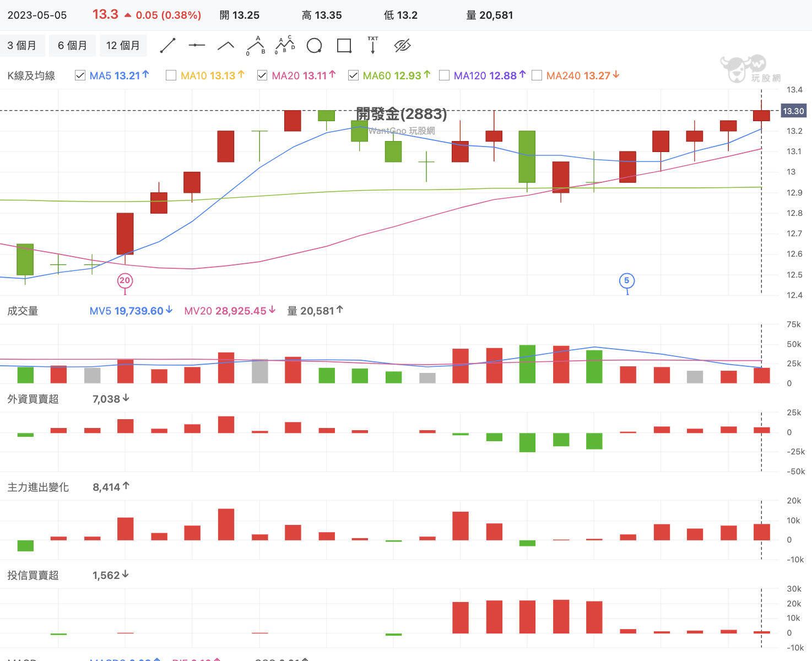This screenshot has height=661, width=812.
Task: Select the trend line drawing tool
Action: (167, 46)
